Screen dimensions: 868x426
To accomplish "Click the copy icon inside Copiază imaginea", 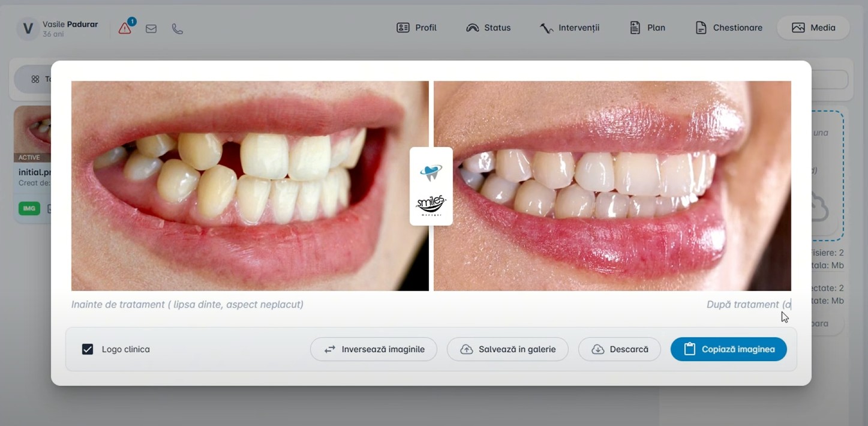I will [690, 349].
